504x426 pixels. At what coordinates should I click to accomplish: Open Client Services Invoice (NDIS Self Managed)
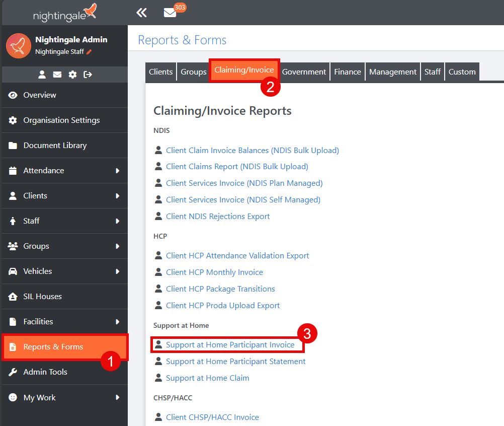tap(243, 200)
